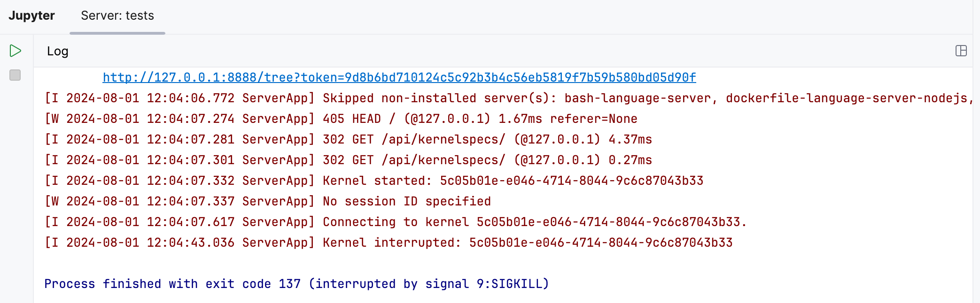Click the Jupyter tool window label
The width and height of the screenshot is (980, 303).
(31, 15)
